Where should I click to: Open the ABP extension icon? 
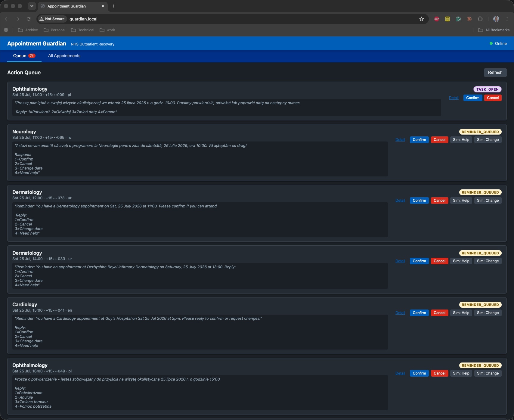pos(437,19)
